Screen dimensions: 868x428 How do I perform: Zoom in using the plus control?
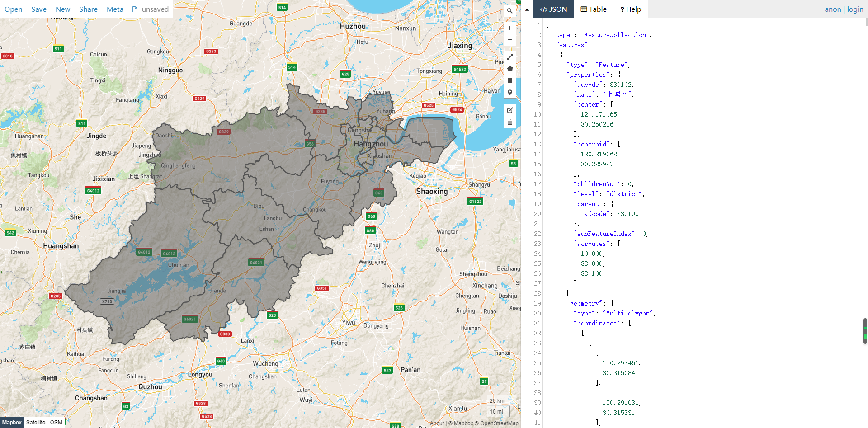point(509,28)
